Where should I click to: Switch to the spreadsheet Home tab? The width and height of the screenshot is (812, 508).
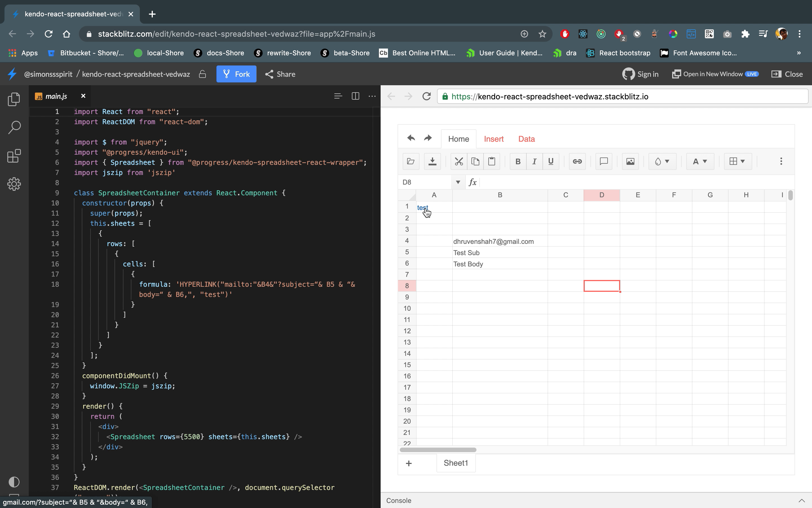(458, 139)
